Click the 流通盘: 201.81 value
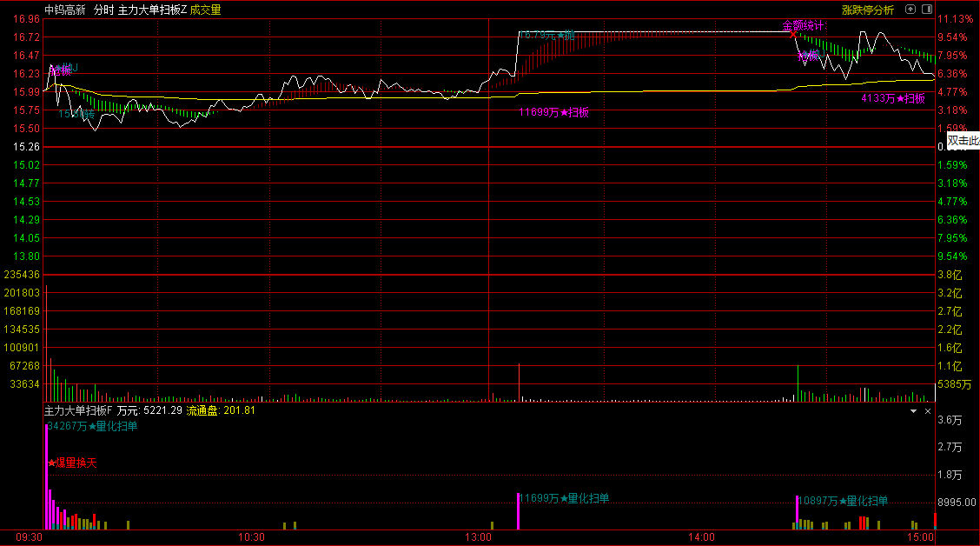 click(221, 410)
